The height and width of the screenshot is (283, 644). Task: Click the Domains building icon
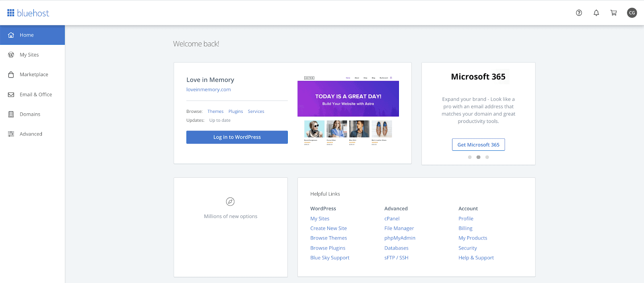[x=11, y=114]
